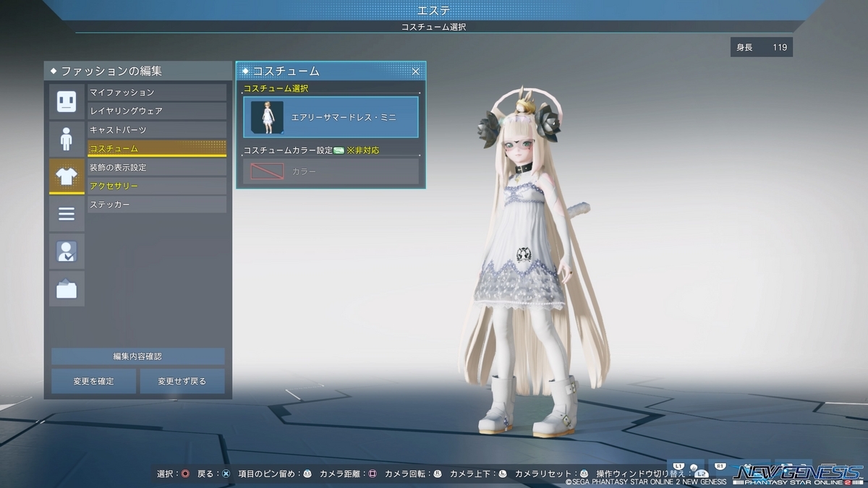Click the button icon beside 項目のピン留め

[x=307, y=474]
